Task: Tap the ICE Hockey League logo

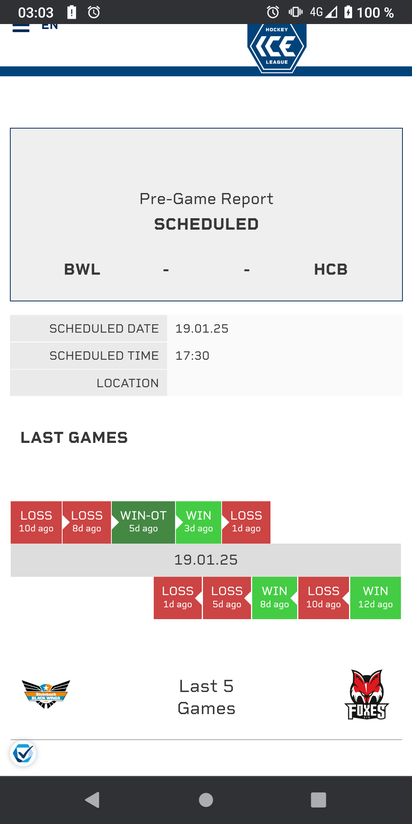Action: click(x=277, y=47)
